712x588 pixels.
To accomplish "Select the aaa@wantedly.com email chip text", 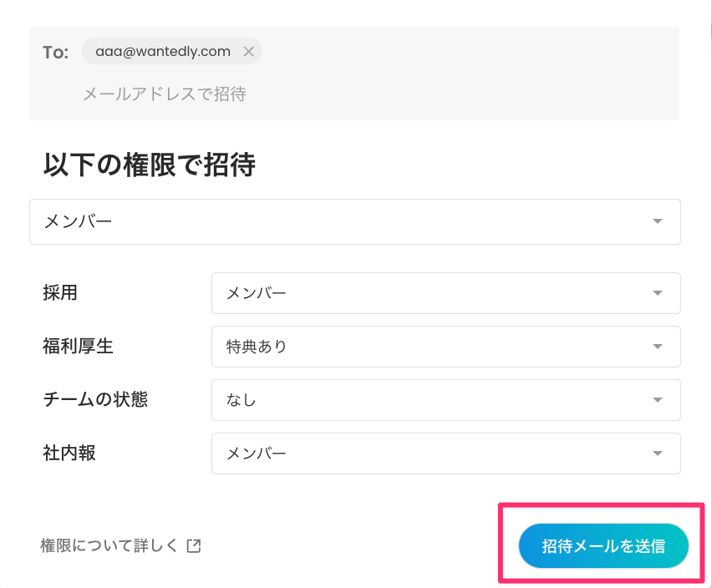I will (162, 52).
